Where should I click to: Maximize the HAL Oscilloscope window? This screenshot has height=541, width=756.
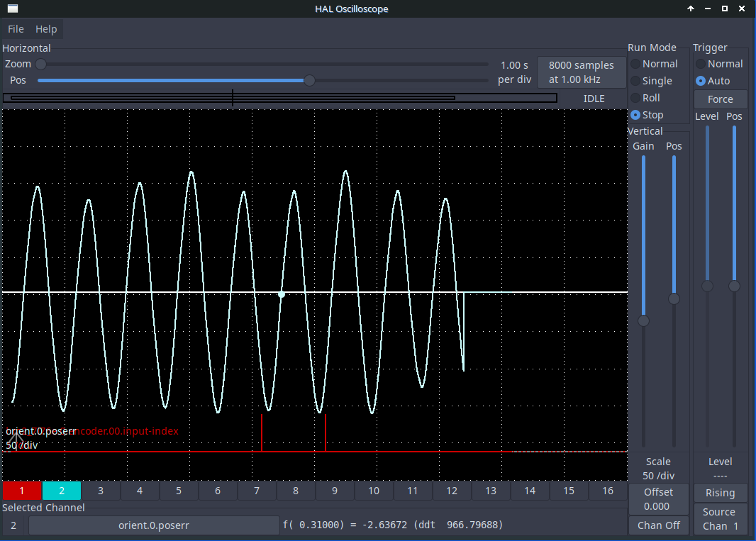(x=725, y=9)
